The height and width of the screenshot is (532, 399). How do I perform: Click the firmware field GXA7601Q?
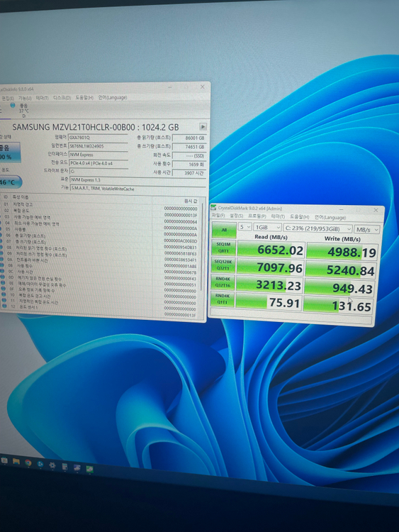[x=99, y=138]
